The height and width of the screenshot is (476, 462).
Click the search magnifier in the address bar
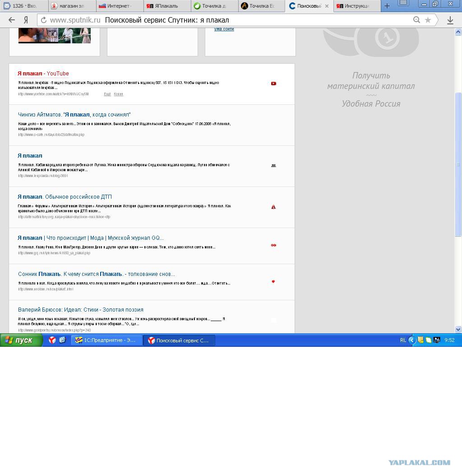tap(416, 20)
